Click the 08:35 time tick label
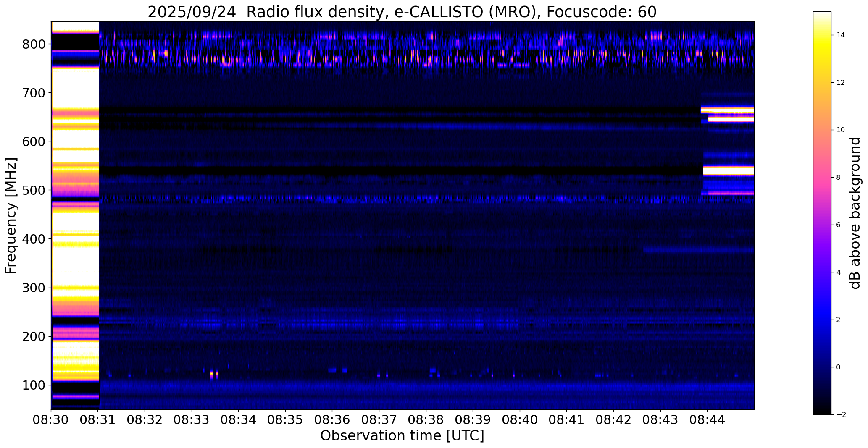868x448 pixels. click(285, 420)
